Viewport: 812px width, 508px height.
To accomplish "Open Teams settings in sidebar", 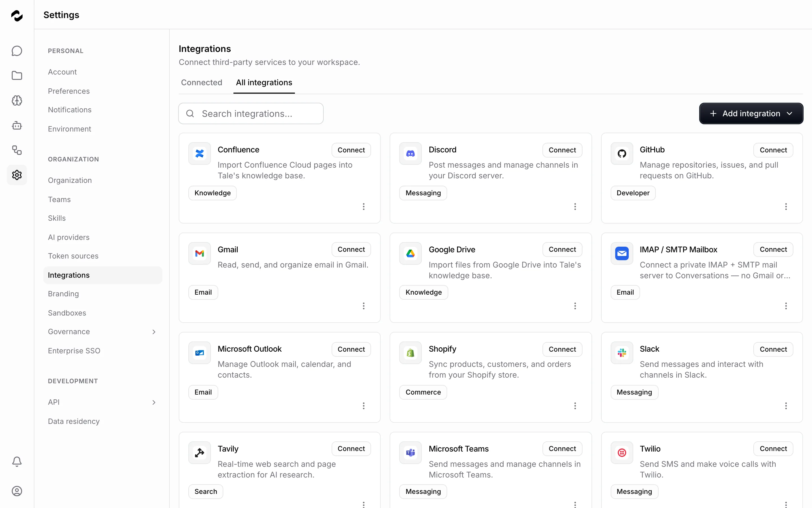I will click(x=103, y=200).
